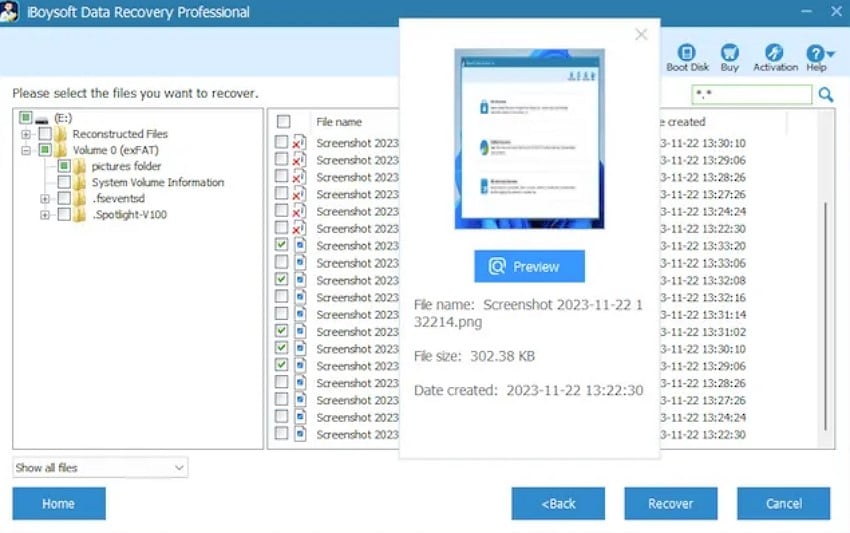Select the System Volume Information tree label
Viewport: 850px width, 533px height.
(158, 182)
